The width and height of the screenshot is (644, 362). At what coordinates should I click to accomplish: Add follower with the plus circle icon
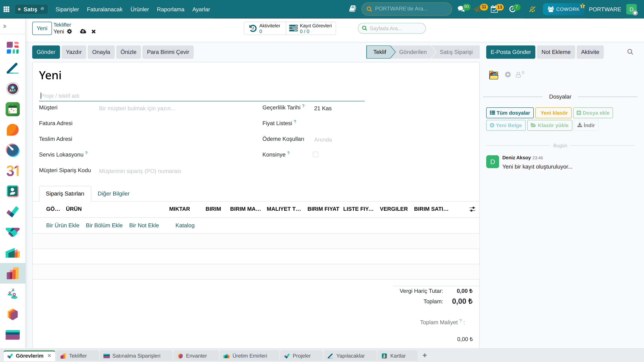point(508,74)
